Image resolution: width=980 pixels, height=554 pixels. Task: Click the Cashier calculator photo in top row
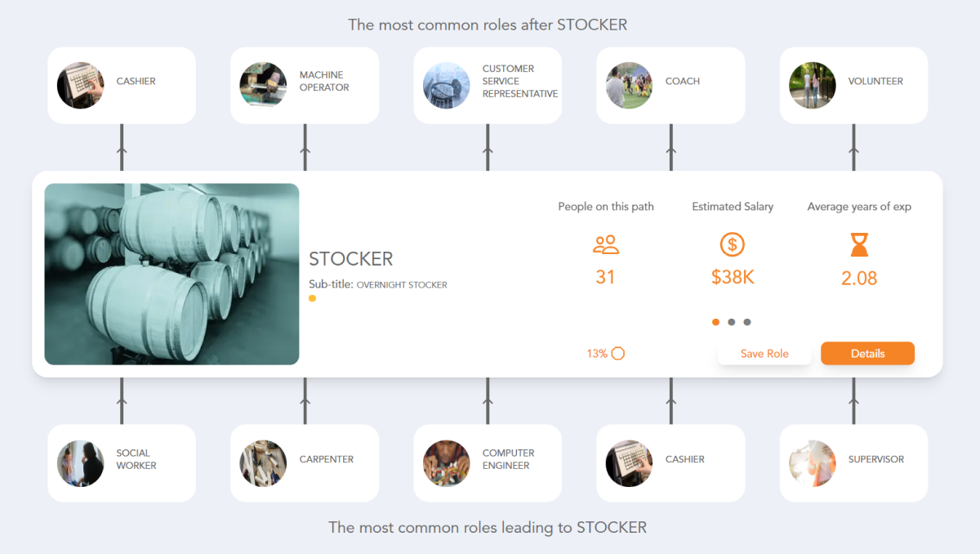[80, 84]
